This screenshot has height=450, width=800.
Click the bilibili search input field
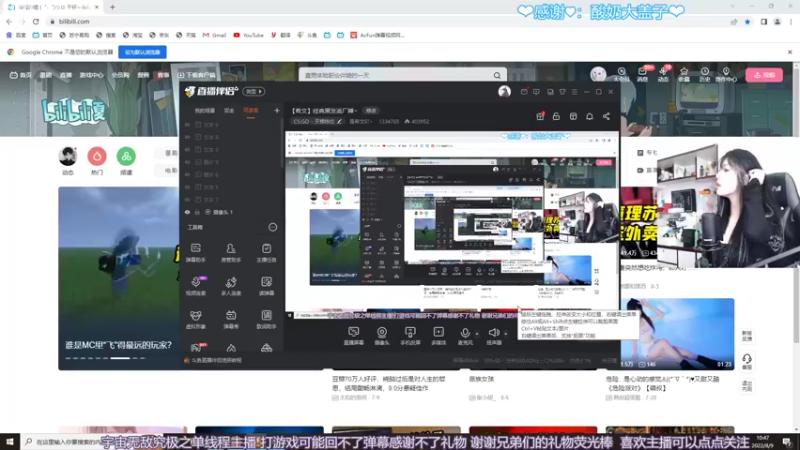[x=397, y=76]
